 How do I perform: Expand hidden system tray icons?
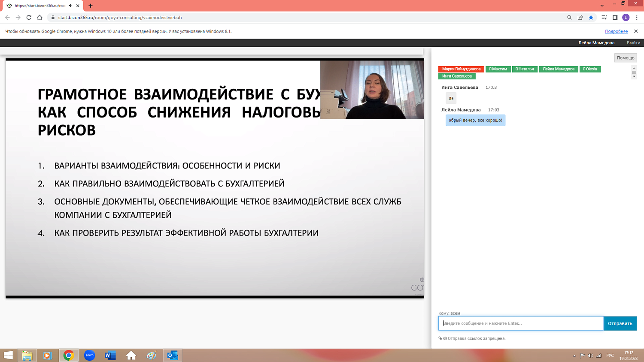[x=574, y=356]
